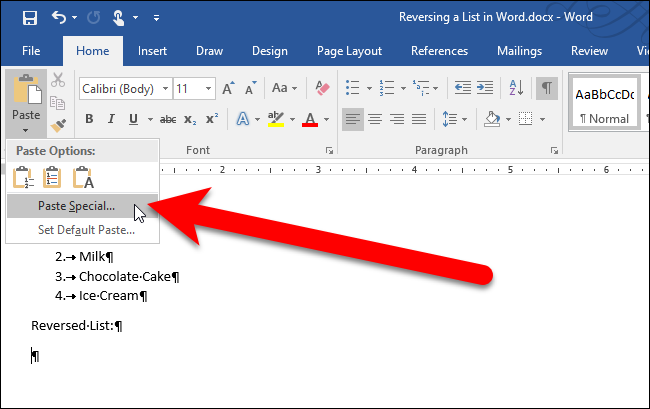The height and width of the screenshot is (409, 650).
Task: Open the File backstage button
Action: coord(31,50)
